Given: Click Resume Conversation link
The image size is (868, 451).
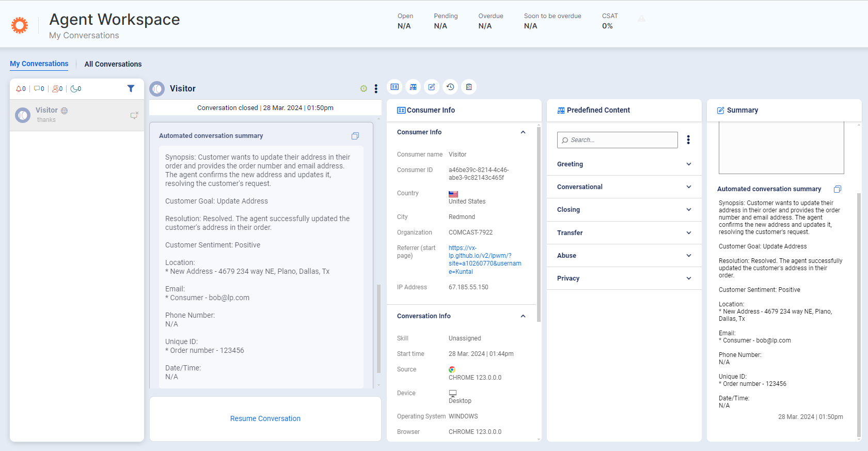Looking at the screenshot, I should [x=265, y=418].
